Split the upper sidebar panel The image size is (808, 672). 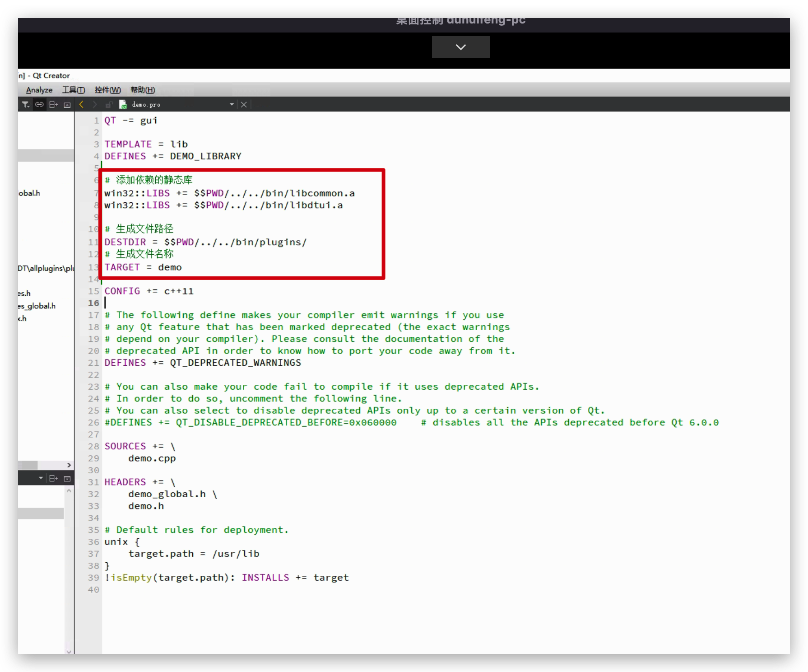point(53,104)
